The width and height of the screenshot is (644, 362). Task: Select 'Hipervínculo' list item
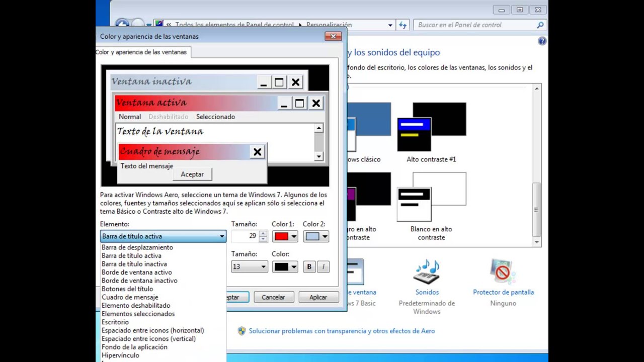point(120,355)
